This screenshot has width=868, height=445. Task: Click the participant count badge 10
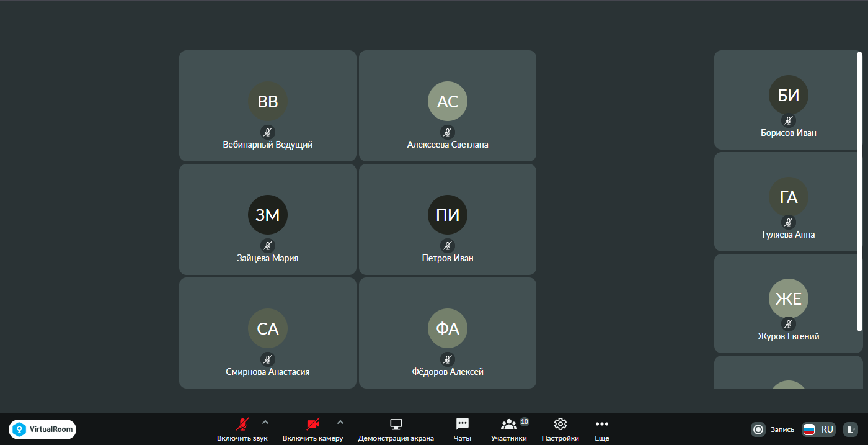coord(525,421)
